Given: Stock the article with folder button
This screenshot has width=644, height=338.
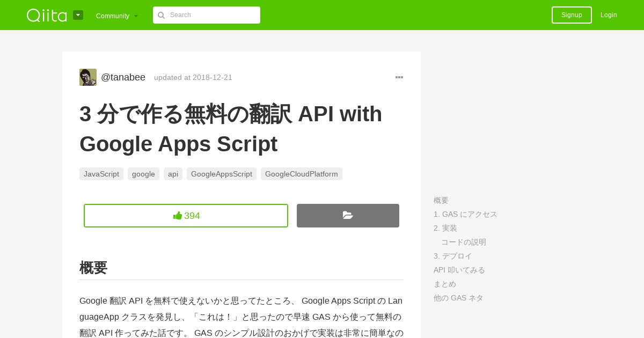Looking at the screenshot, I should coord(348,216).
